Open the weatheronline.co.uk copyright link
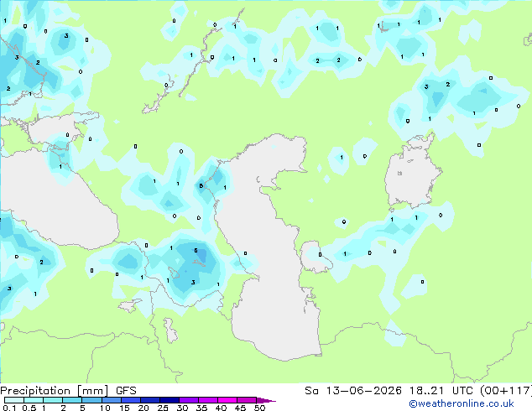 click(x=462, y=403)
